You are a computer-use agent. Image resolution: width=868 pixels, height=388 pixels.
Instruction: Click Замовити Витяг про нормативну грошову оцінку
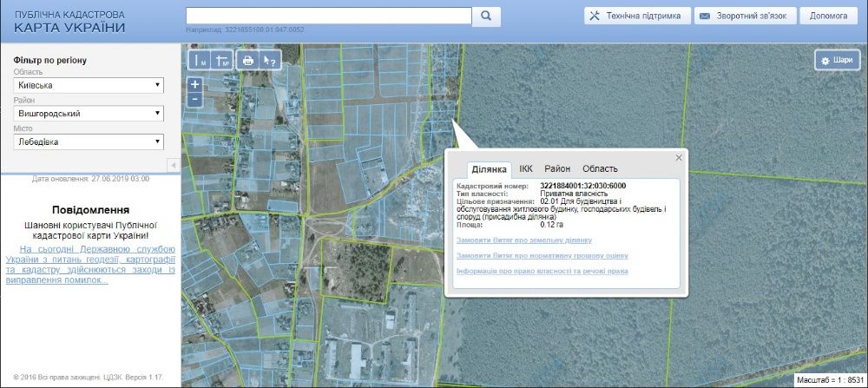[x=542, y=256]
